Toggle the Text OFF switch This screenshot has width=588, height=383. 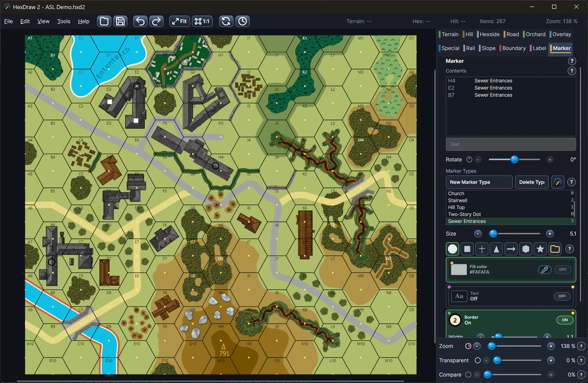click(x=562, y=296)
